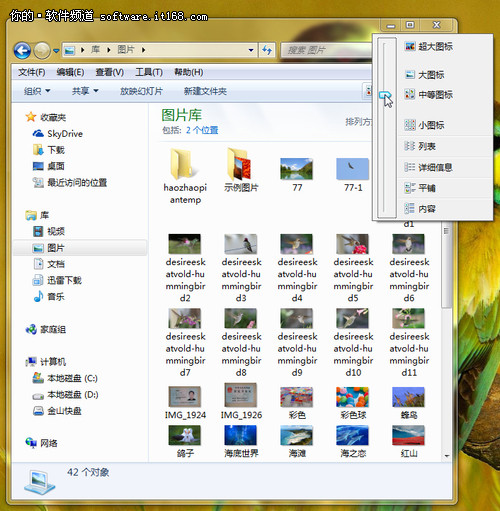
Task: Open the 文件(F) menu
Action: click(x=31, y=72)
